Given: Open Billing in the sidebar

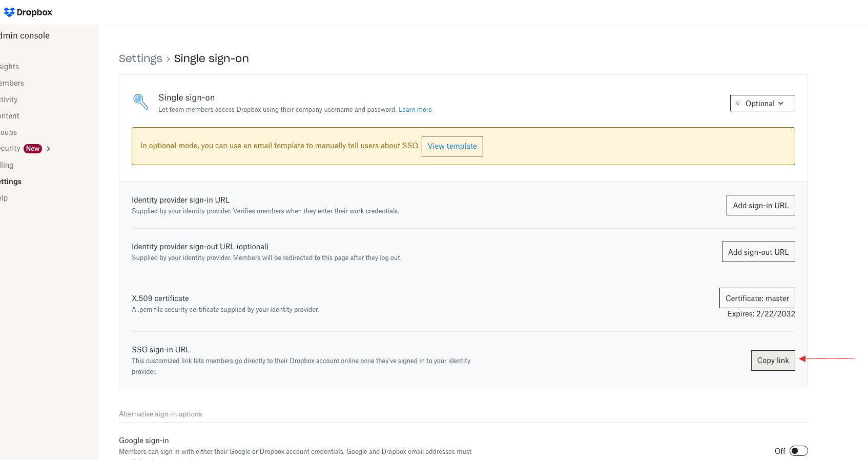Looking at the screenshot, I should pyautogui.click(x=7, y=165).
